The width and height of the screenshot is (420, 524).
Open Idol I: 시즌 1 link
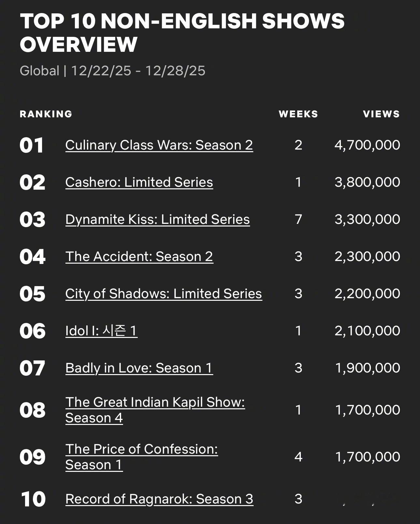101,331
